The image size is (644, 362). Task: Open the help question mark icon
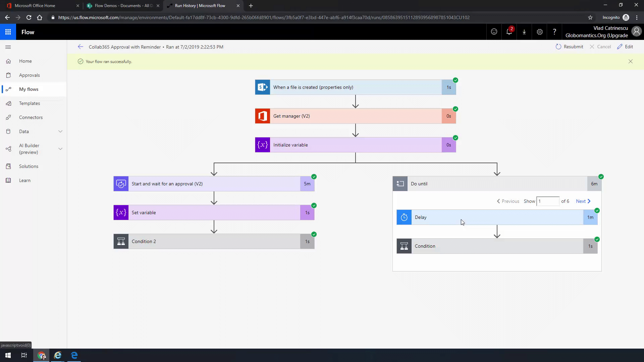(554, 32)
